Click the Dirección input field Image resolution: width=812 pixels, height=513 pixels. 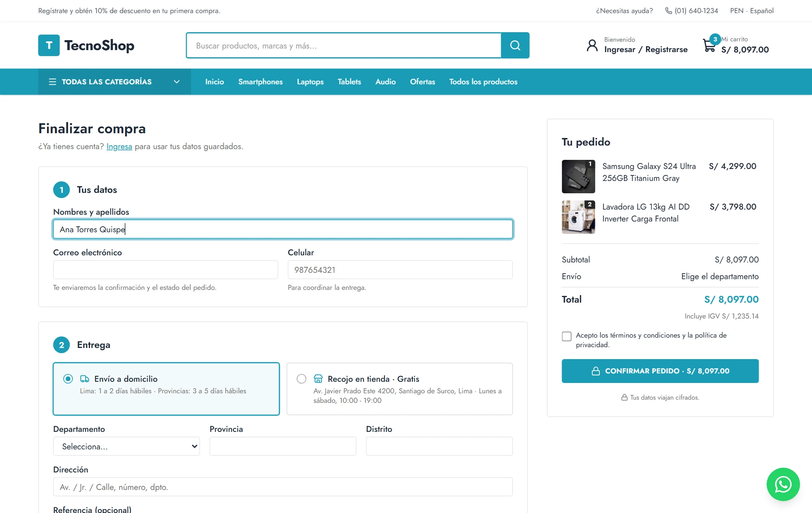[283, 487]
